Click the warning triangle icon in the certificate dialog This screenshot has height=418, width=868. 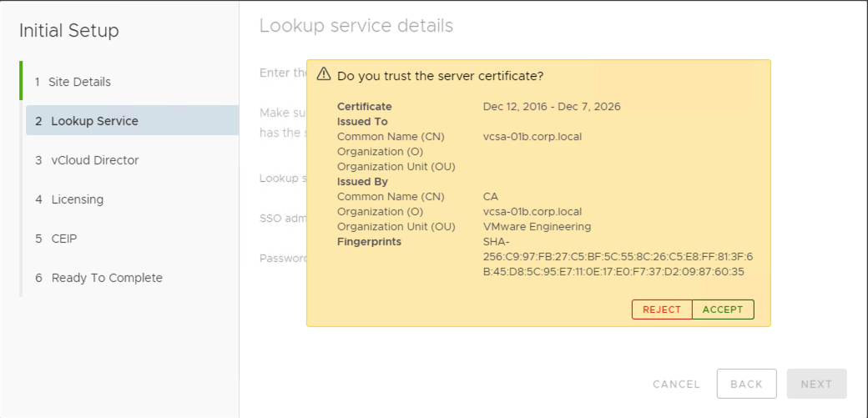pos(324,75)
